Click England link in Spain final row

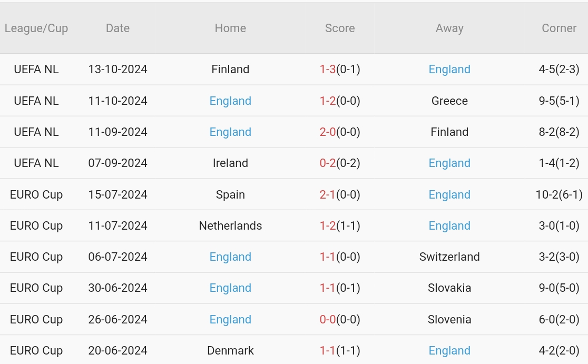click(x=449, y=194)
